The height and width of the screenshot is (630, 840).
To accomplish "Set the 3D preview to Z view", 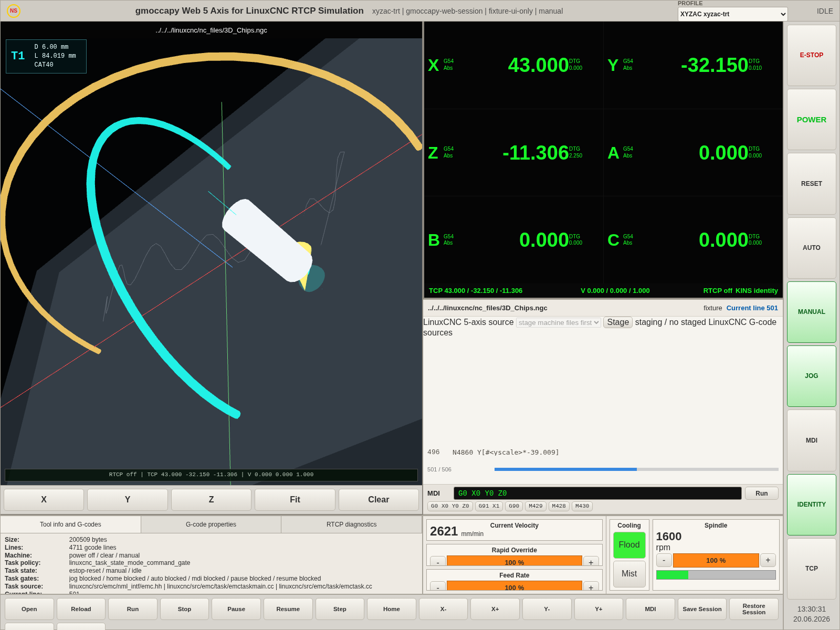I will pyautogui.click(x=211, y=500).
